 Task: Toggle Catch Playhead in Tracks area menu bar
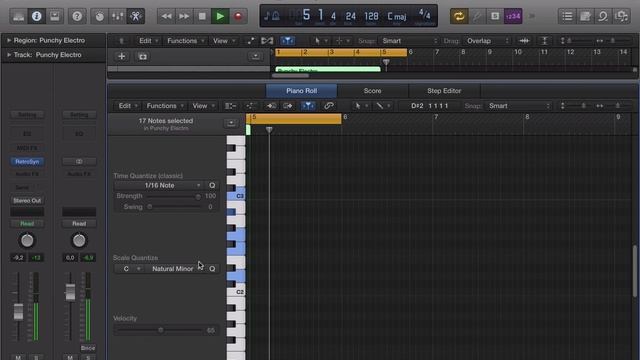tap(287, 41)
